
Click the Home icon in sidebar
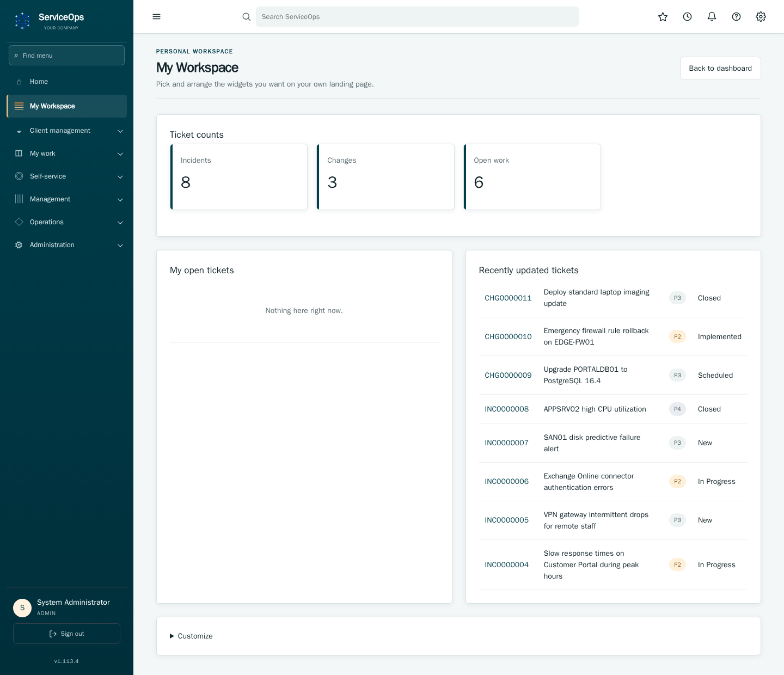tap(19, 82)
